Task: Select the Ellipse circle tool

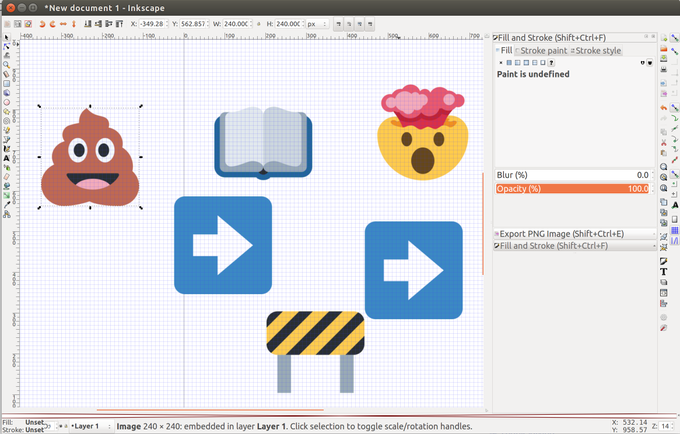Action: point(7,102)
